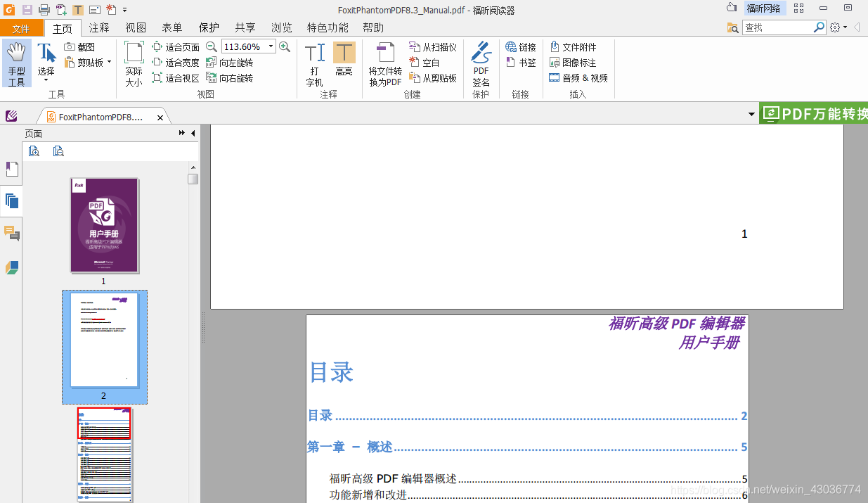Image resolution: width=868 pixels, height=503 pixels.
Task: Select page 1 cover thumbnail
Action: pyautogui.click(x=104, y=225)
